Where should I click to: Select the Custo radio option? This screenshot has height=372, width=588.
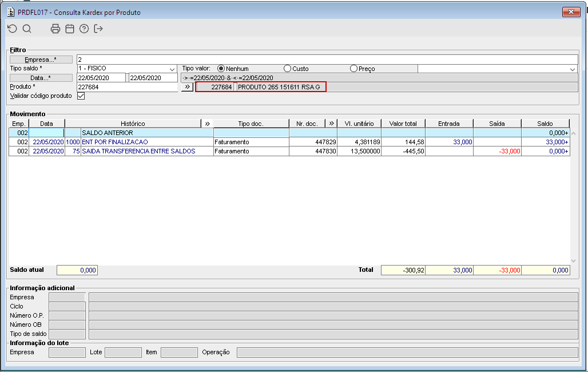tap(287, 69)
